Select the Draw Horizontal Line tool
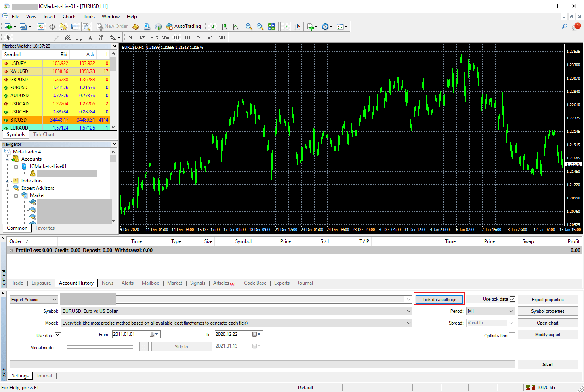This screenshot has width=584, height=392. click(45, 38)
